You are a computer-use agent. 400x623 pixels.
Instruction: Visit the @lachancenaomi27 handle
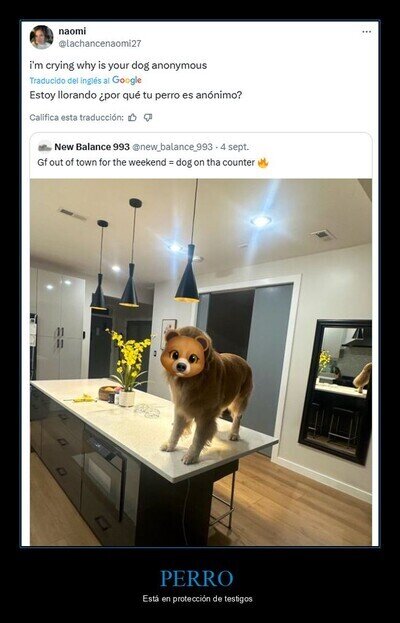(x=100, y=44)
